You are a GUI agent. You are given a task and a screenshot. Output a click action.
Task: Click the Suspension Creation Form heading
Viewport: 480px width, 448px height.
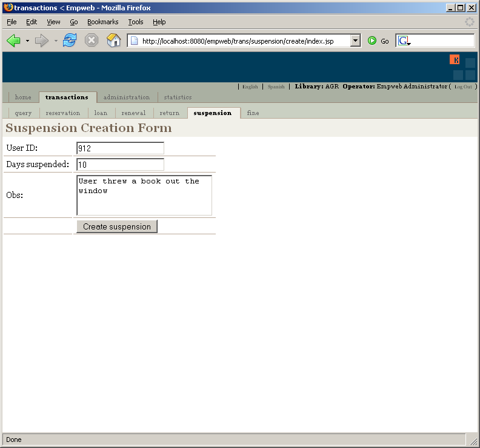pos(88,128)
